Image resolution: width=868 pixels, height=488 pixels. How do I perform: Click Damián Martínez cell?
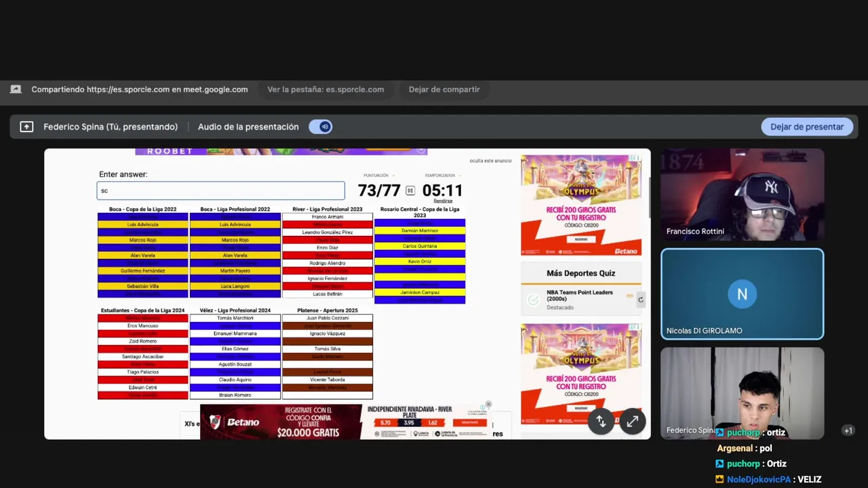[x=420, y=230]
